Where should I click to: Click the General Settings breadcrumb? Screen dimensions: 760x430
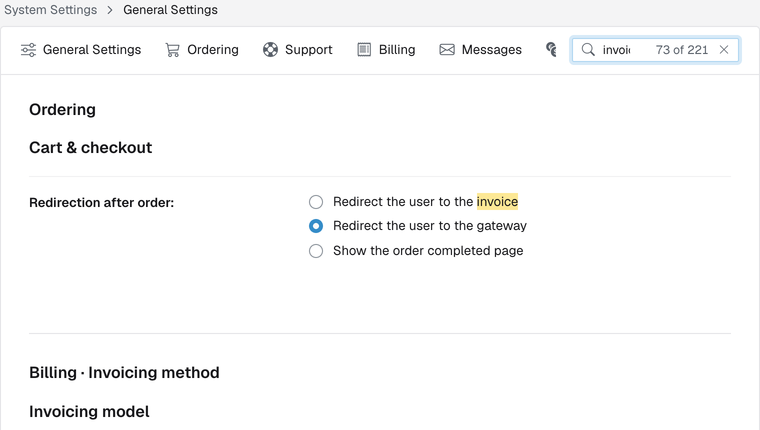[170, 10]
